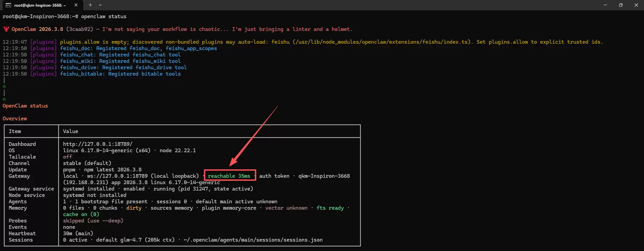This screenshot has width=644, height=251.
Task: Click the 'Gateway' row label
Action: (x=19, y=176)
